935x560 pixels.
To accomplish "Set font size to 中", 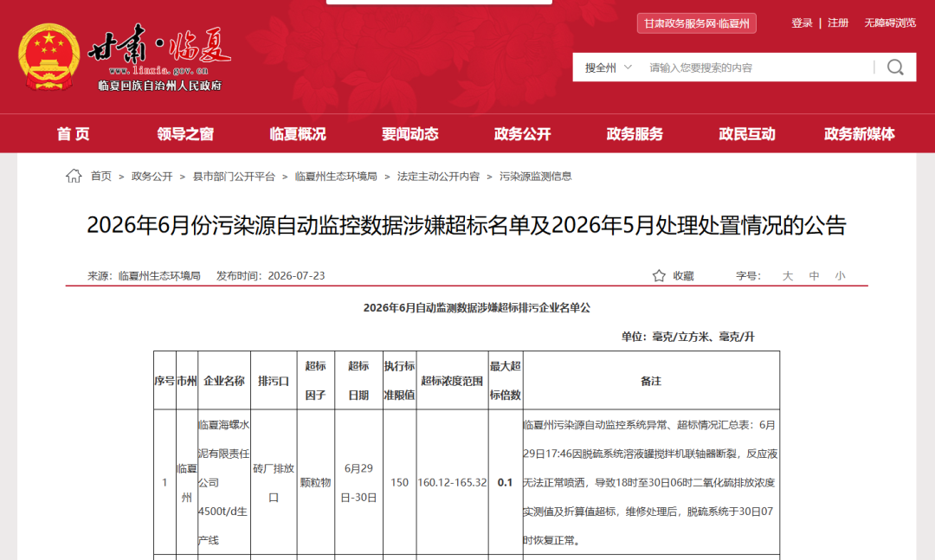I will [814, 275].
